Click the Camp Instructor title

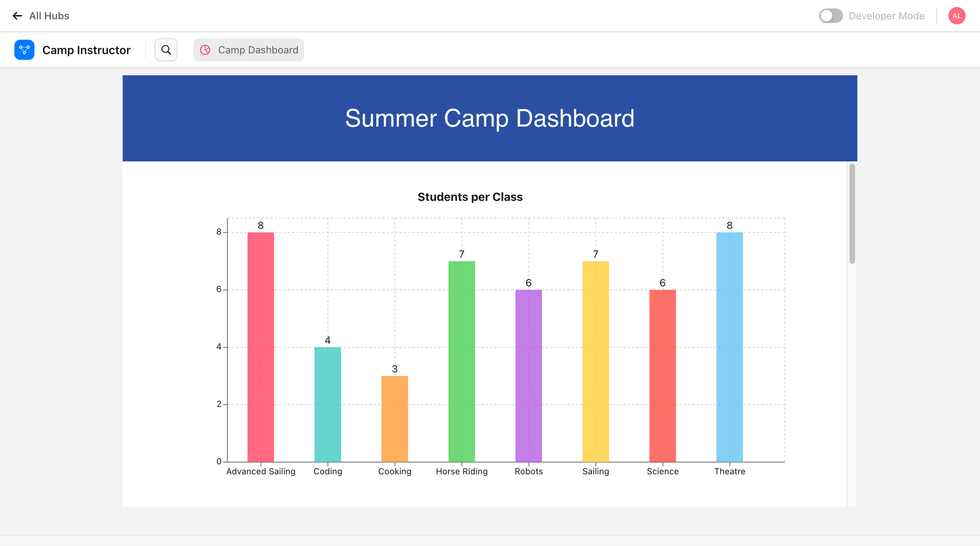86,50
